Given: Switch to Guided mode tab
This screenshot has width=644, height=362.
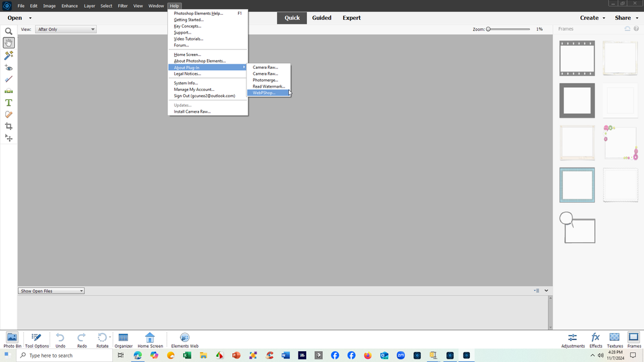Looking at the screenshot, I should pyautogui.click(x=322, y=18).
